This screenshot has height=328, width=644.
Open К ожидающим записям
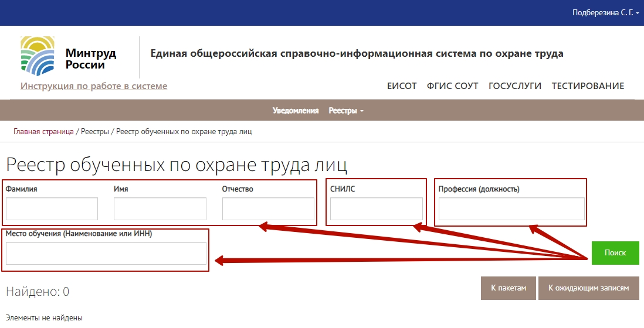588,288
